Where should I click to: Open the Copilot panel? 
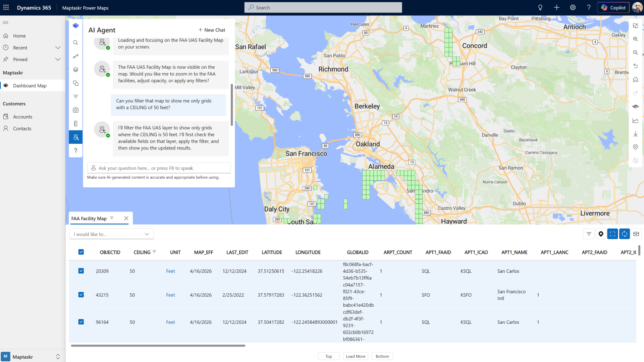613,7
